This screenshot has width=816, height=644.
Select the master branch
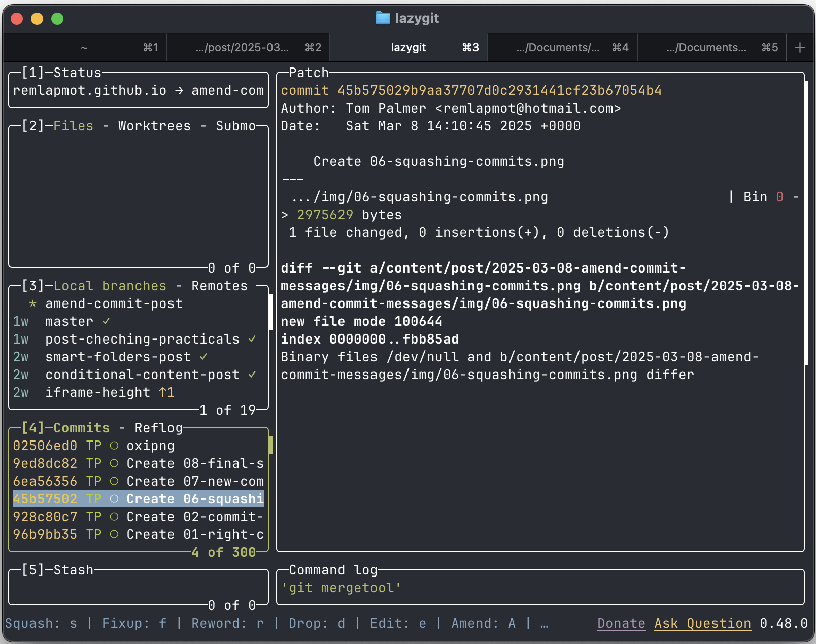pos(139,321)
